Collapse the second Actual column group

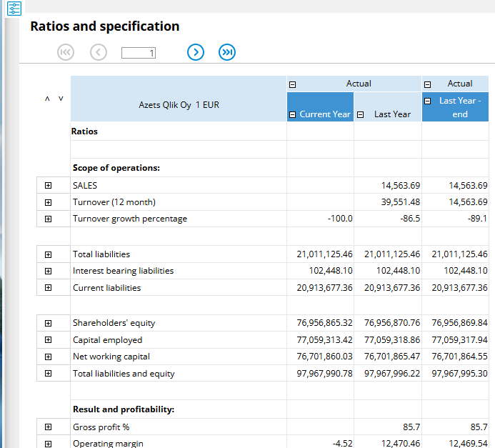click(428, 84)
